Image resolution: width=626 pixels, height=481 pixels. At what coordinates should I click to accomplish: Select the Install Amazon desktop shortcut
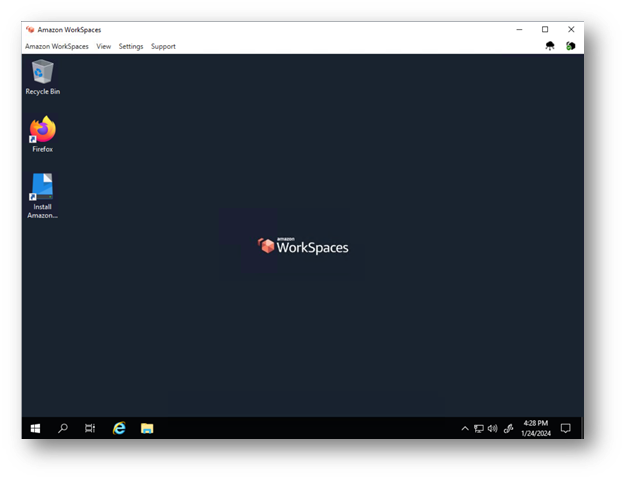click(x=42, y=196)
